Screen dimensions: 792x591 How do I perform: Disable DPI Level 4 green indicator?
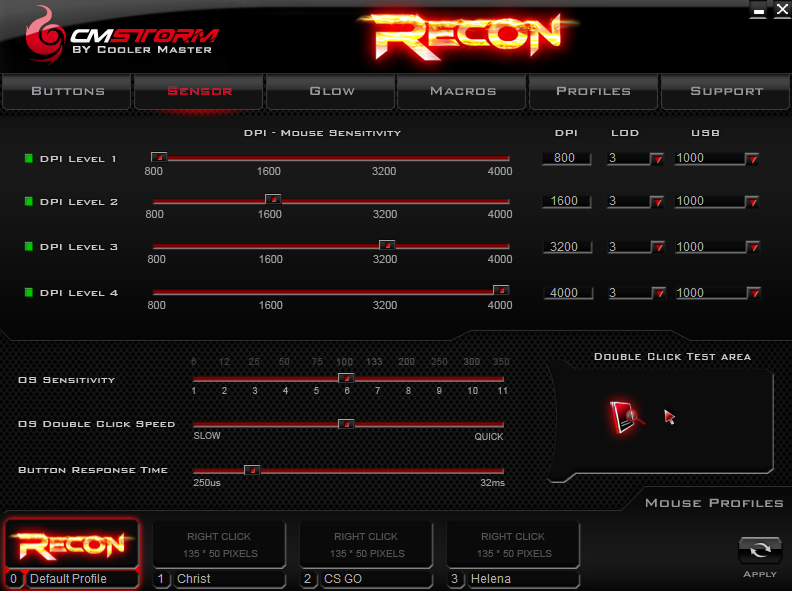click(x=29, y=293)
